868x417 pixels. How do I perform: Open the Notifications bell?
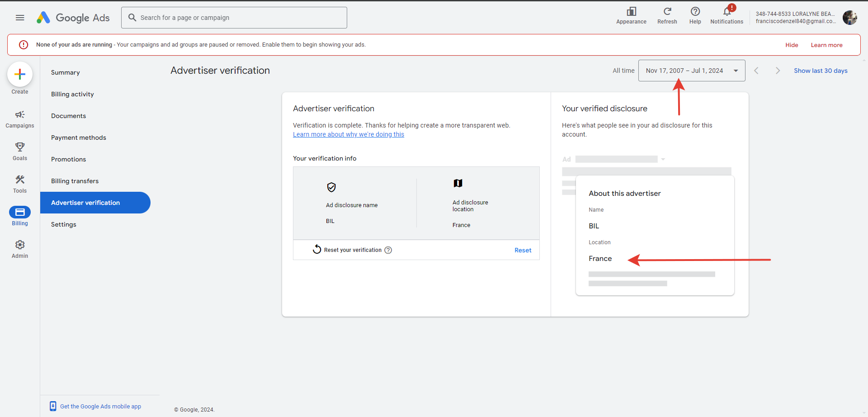[x=727, y=11]
